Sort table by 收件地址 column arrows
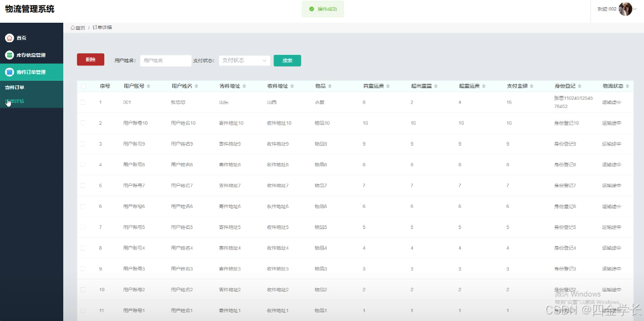 click(292, 86)
